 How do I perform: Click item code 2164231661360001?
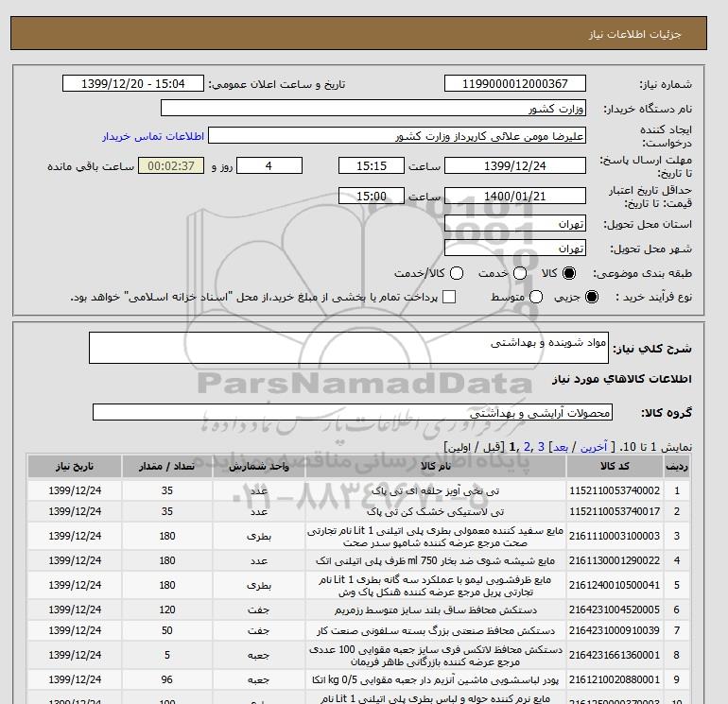(x=615, y=655)
